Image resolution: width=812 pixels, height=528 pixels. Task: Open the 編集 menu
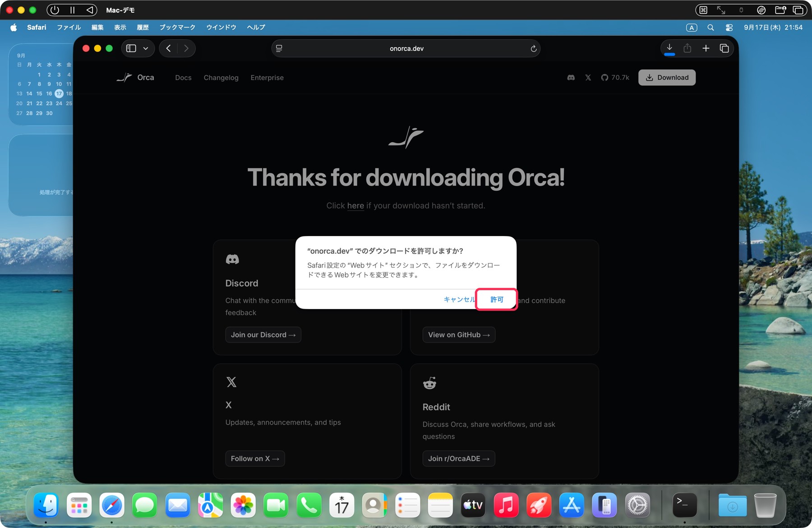coord(97,28)
